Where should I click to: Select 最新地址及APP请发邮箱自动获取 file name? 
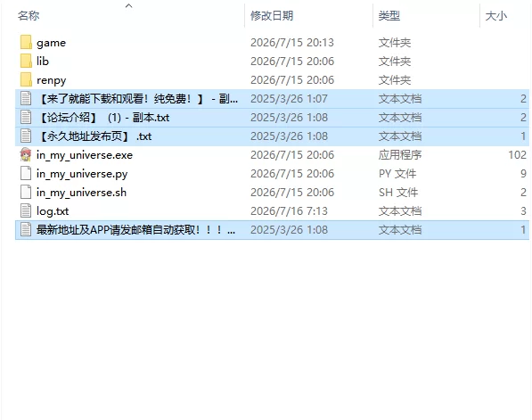(135, 230)
